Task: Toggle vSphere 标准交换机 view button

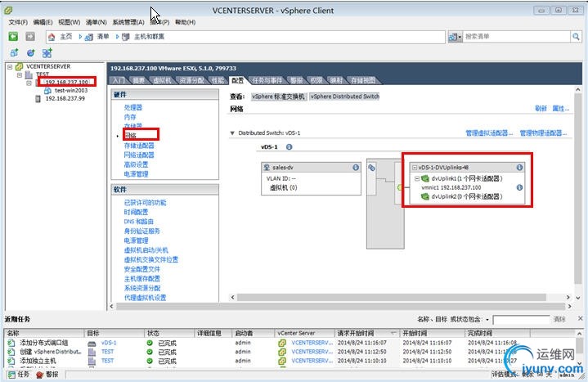Action: [x=278, y=97]
